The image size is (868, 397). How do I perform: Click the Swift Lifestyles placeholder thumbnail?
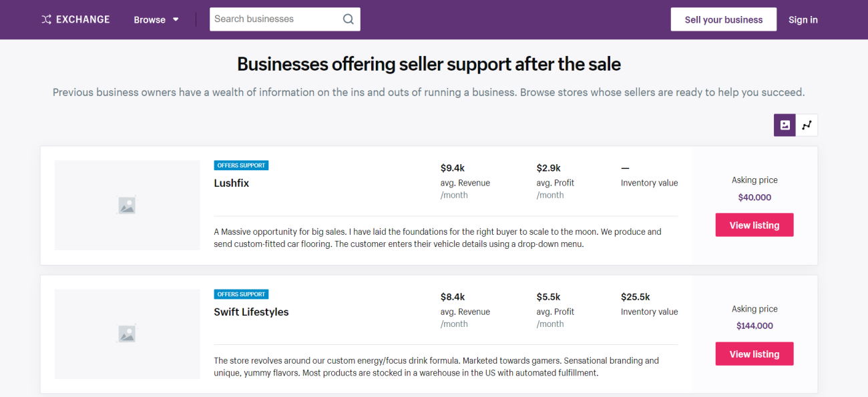pos(127,334)
